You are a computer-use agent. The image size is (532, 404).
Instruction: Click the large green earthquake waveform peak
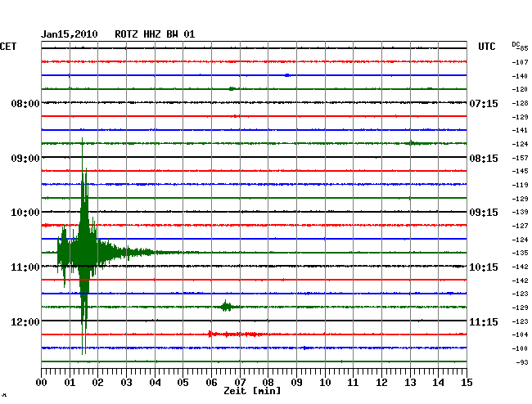tap(83, 246)
